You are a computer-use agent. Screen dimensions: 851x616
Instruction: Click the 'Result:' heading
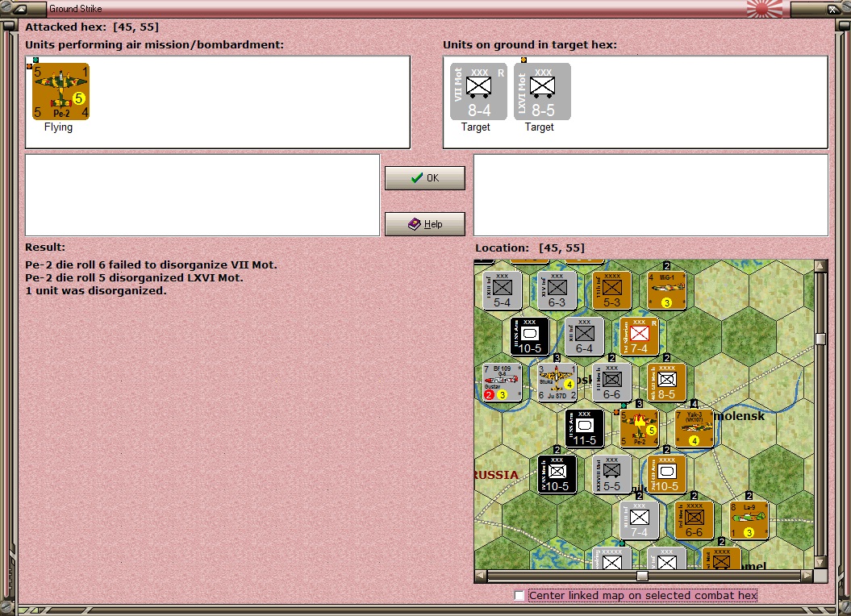pyautogui.click(x=45, y=247)
